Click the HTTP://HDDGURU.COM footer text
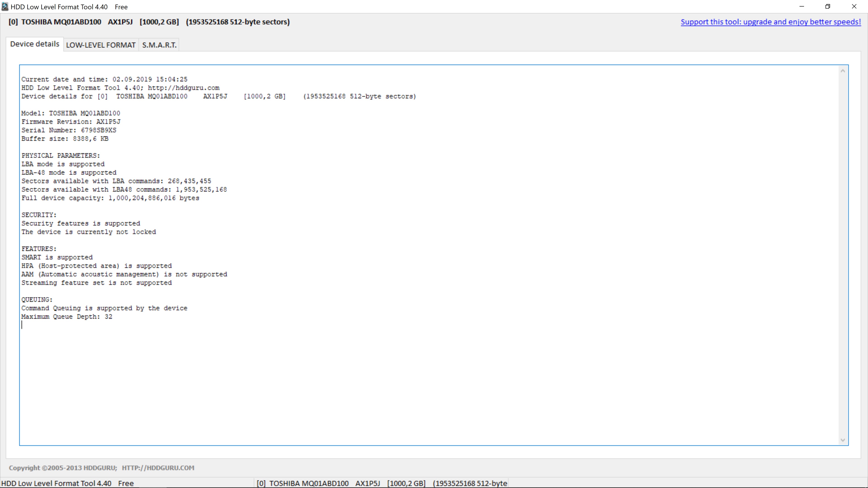Screen dimensions: 868x488 [x=158, y=468]
